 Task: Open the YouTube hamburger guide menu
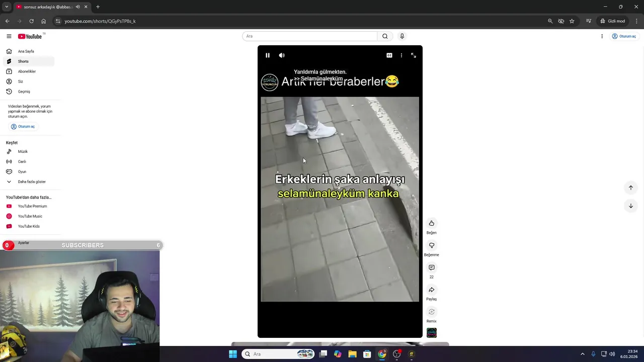[9, 36]
